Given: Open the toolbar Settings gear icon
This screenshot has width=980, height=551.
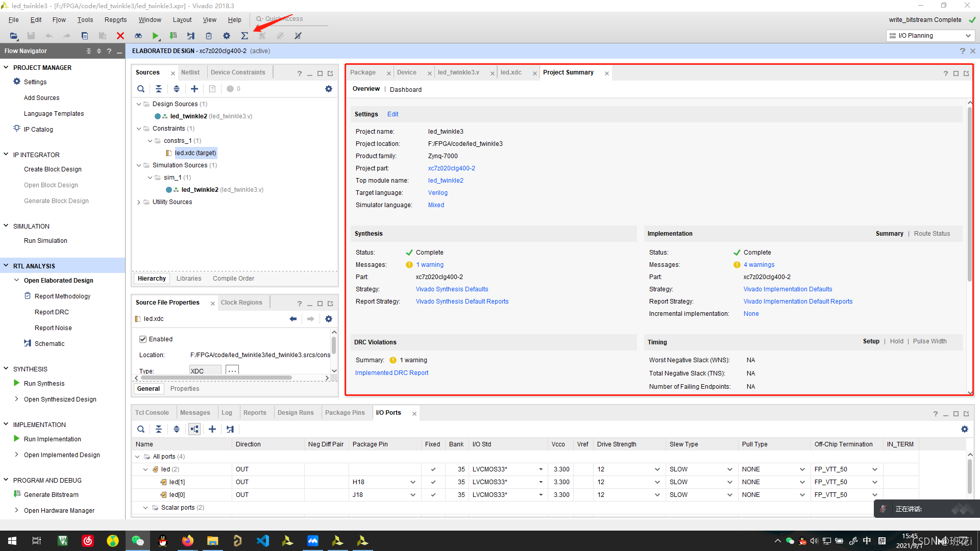Looking at the screenshot, I should point(227,36).
